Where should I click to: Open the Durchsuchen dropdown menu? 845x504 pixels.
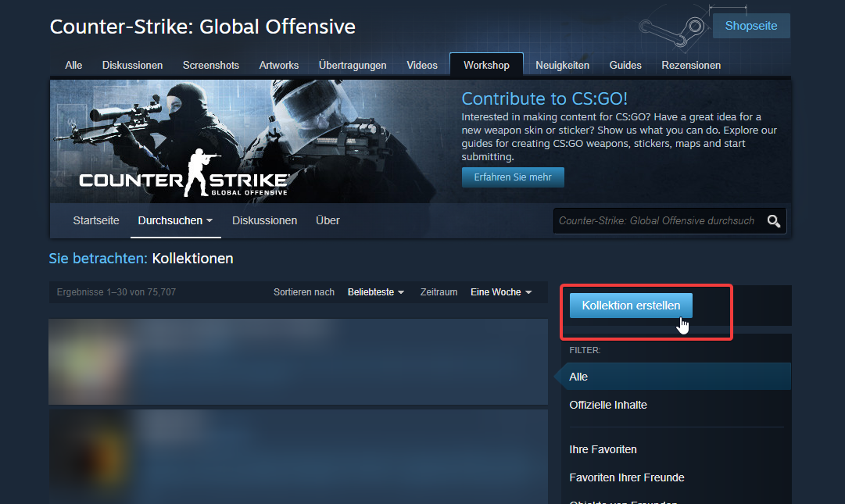coord(174,220)
